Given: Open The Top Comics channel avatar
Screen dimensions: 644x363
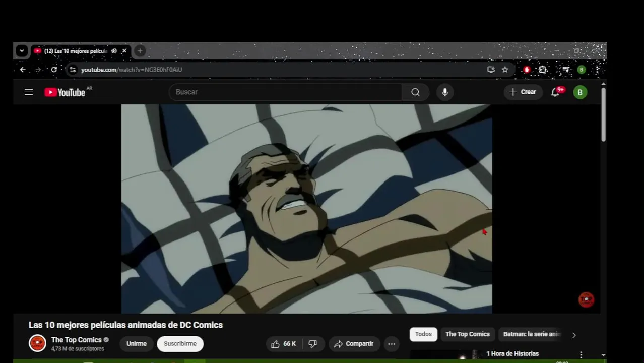Looking at the screenshot, I should click(x=37, y=343).
